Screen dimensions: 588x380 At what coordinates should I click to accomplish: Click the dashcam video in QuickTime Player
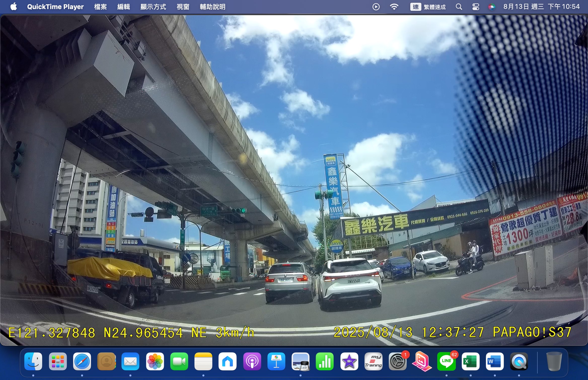click(x=294, y=180)
